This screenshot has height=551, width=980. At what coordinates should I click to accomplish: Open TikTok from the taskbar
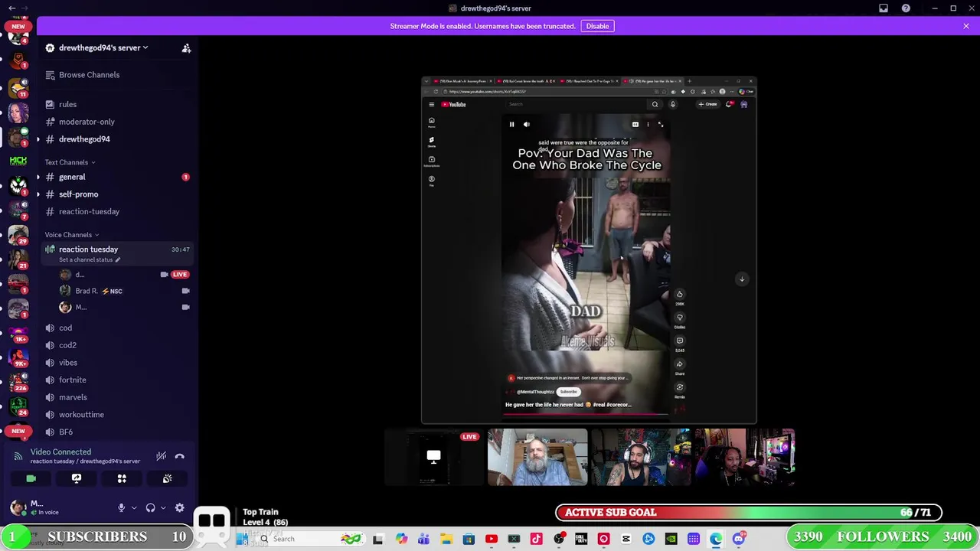point(536,539)
